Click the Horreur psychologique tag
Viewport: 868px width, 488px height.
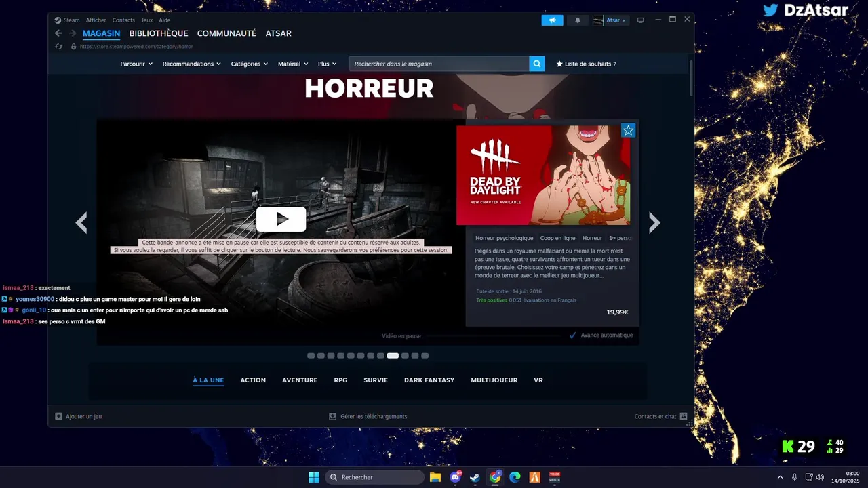(505, 238)
